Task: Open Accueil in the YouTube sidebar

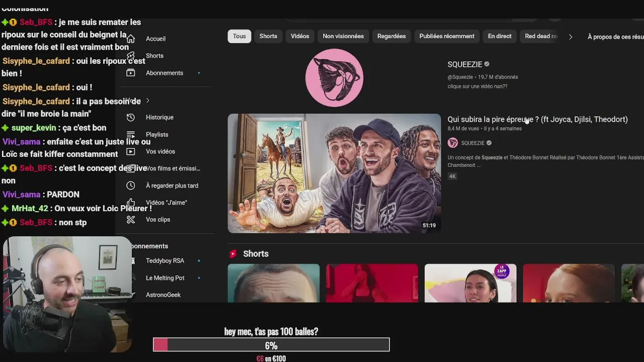Action: tap(155, 39)
